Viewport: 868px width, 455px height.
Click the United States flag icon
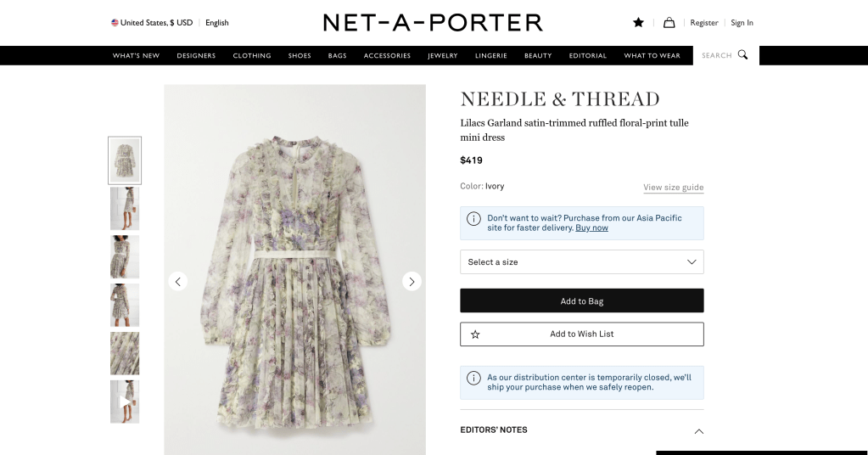point(115,23)
